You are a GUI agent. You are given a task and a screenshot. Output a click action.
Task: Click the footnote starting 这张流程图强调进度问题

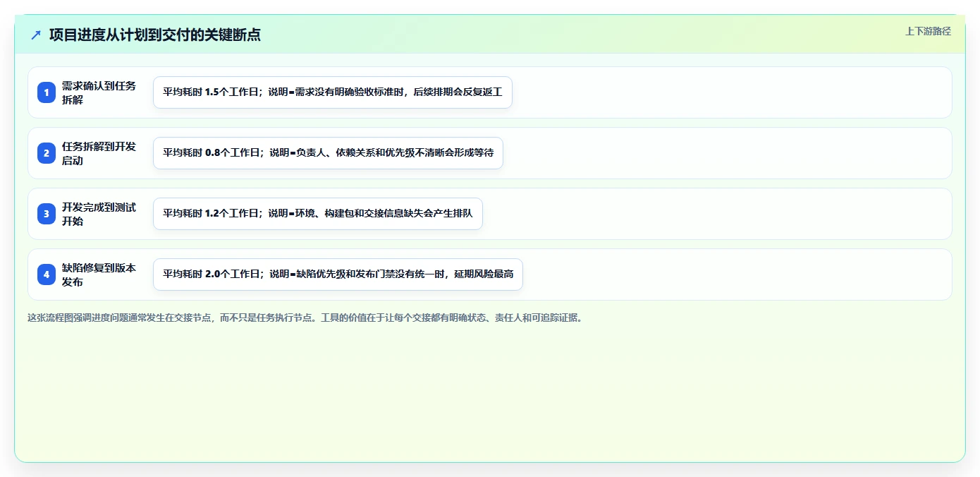tap(305, 318)
